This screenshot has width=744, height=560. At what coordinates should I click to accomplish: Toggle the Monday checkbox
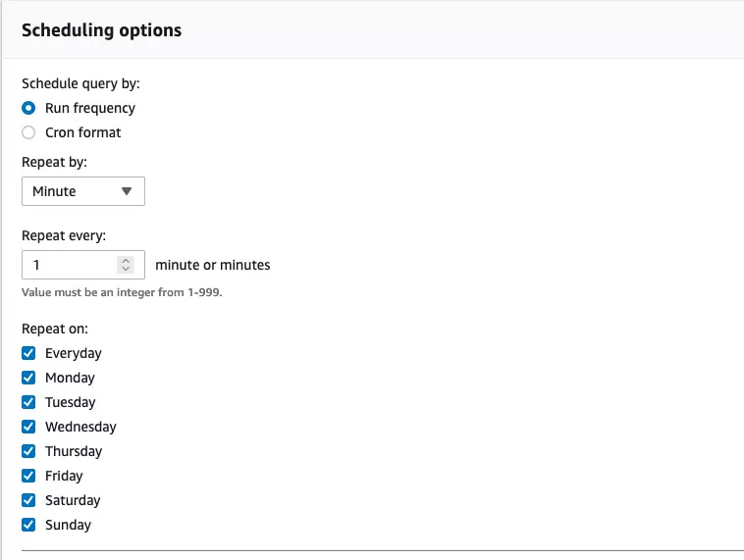coord(28,378)
